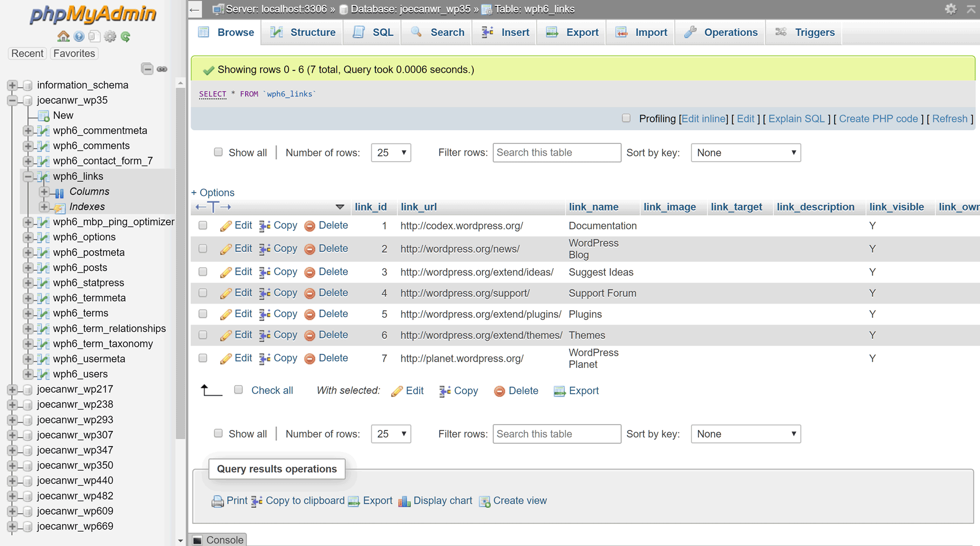This screenshot has width=980, height=546.
Task: Click the With selected Export icon
Action: 559,391
